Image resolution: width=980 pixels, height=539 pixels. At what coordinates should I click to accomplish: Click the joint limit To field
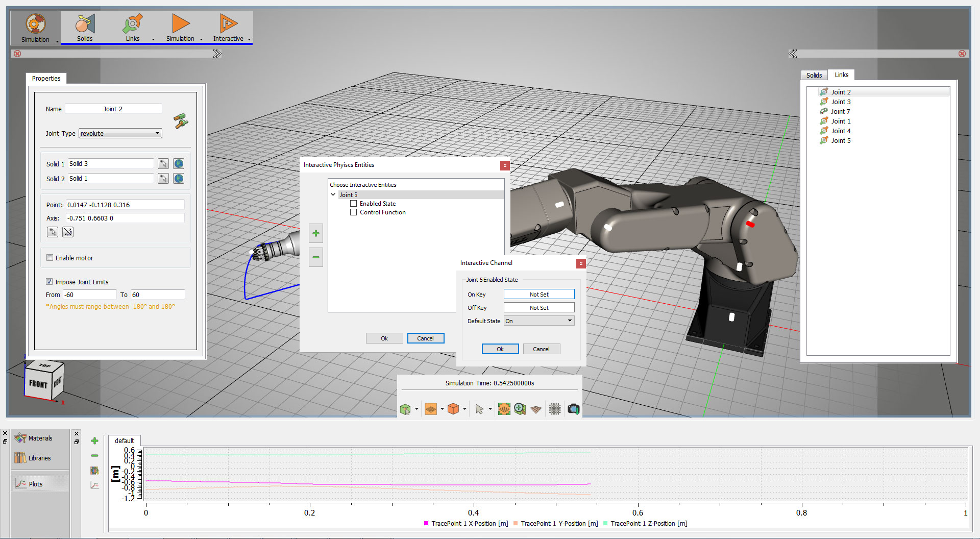click(158, 295)
